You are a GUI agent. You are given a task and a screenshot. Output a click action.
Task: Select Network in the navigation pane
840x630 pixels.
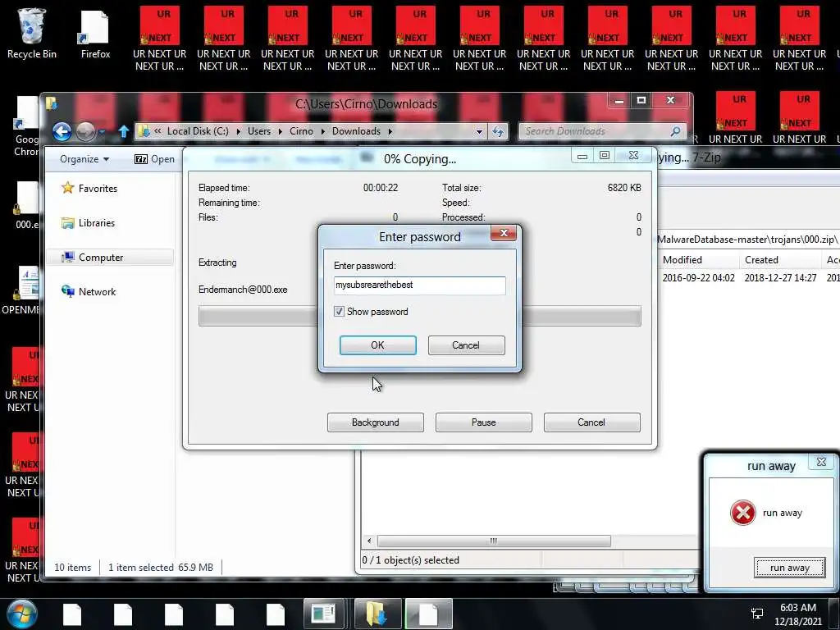97,291
